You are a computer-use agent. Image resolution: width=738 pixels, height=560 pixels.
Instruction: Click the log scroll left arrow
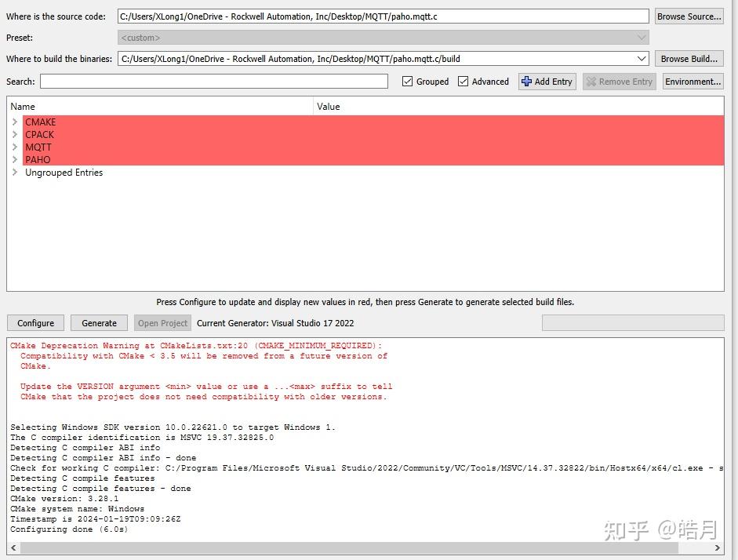(x=13, y=547)
